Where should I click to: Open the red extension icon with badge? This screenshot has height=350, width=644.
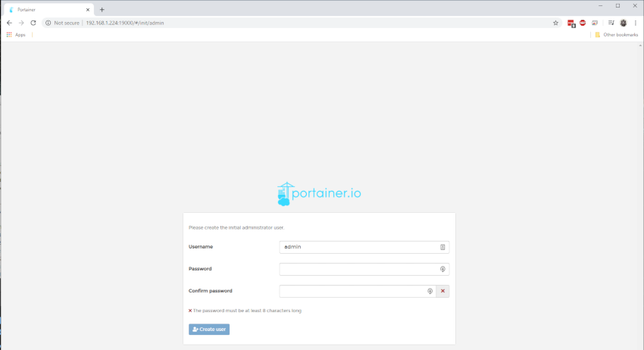click(x=571, y=23)
